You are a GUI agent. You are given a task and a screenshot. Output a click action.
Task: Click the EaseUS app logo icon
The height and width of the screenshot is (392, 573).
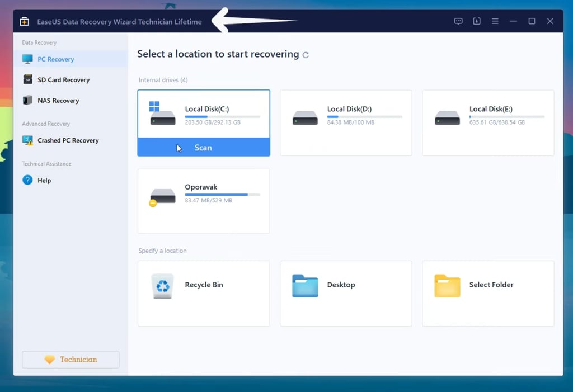point(25,21)
